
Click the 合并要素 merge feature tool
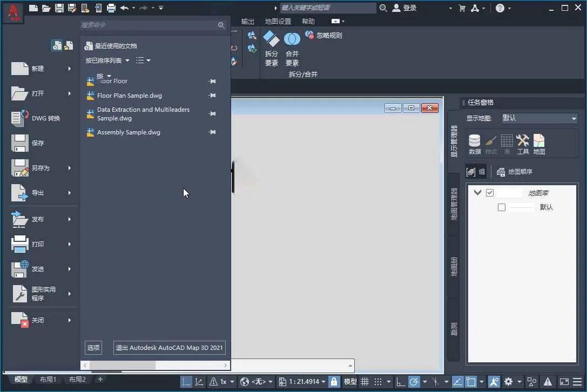[x=292, y=49]
